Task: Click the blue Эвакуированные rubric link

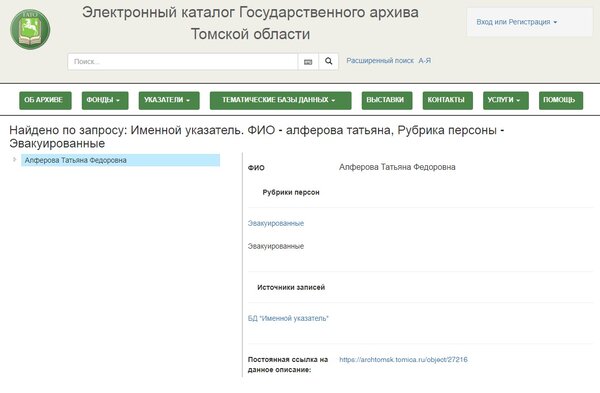Action: pyautogui.click(x=276, y=223)
